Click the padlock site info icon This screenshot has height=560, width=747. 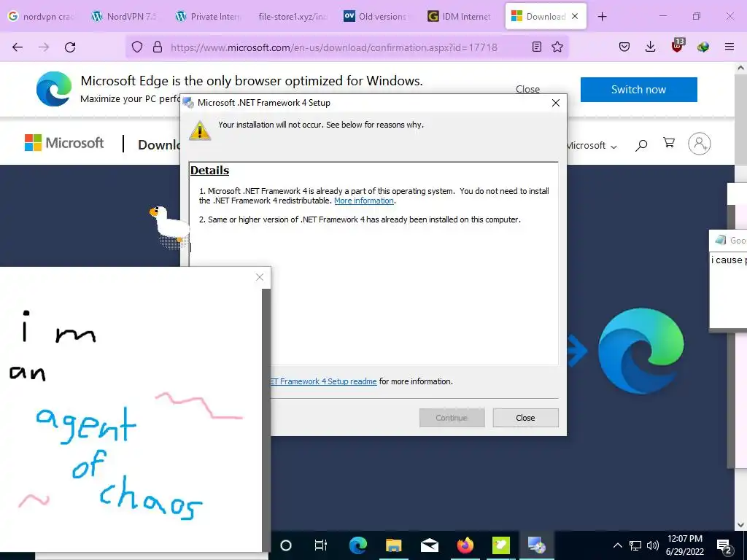click(x=158, y=47)
